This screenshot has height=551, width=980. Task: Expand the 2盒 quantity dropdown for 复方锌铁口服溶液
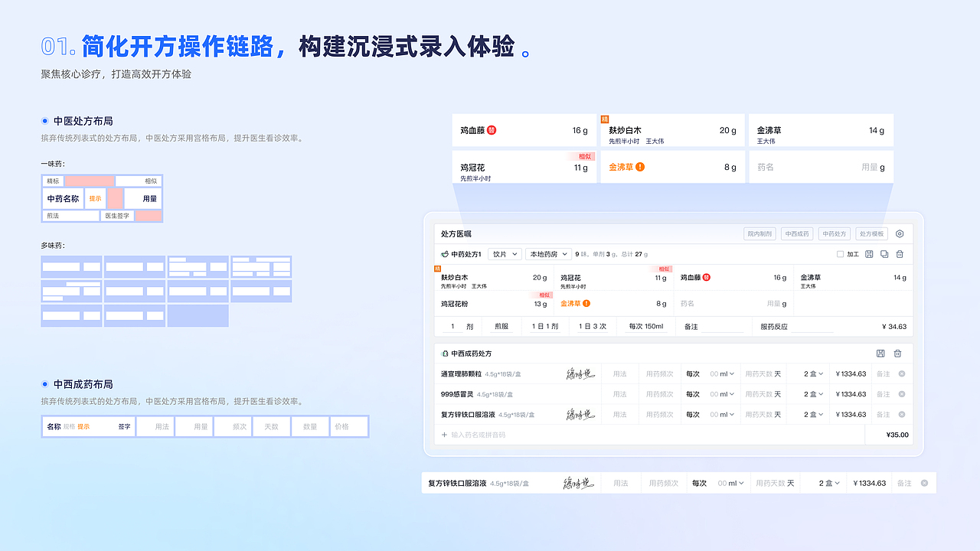click(812, 415)
